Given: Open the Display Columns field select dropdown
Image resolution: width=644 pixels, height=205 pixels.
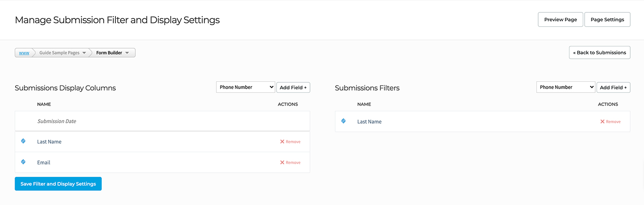Looking at the screenshot, I should pyautogui.click(x=245, y=87).
